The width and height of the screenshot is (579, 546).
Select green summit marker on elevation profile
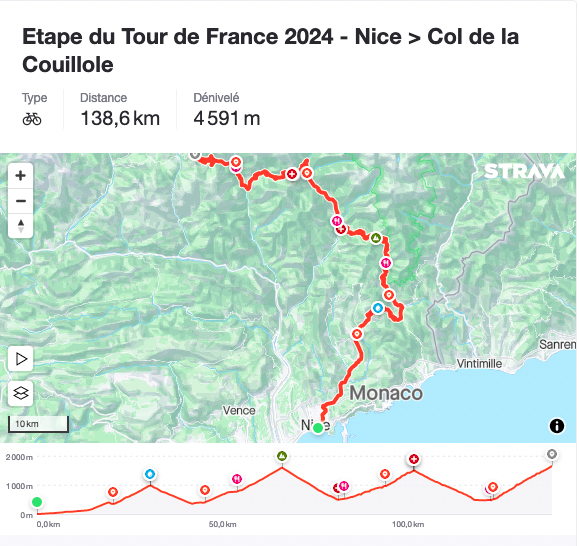click(282, 456)
